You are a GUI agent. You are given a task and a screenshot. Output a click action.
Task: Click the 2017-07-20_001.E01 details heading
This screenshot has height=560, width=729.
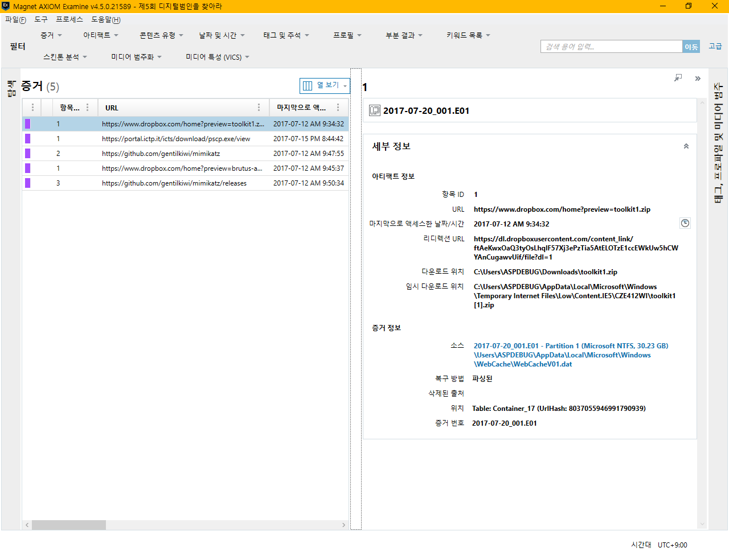pos(426,110)
